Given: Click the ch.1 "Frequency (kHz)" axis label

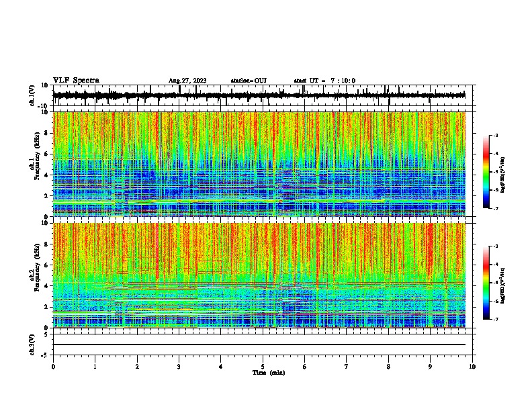Looking at the screenshot, I should click(x=38, y=157).
